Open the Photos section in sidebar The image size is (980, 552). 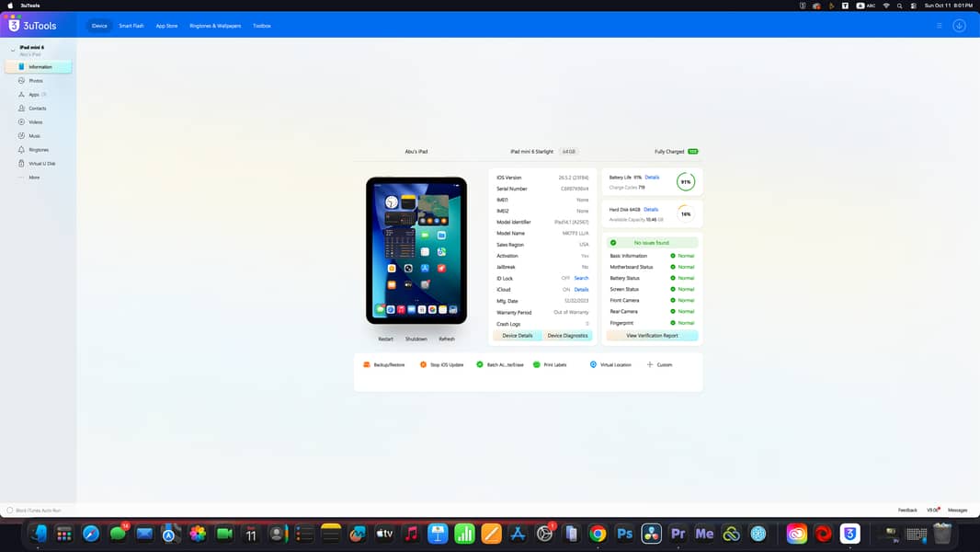click(36, 81)
